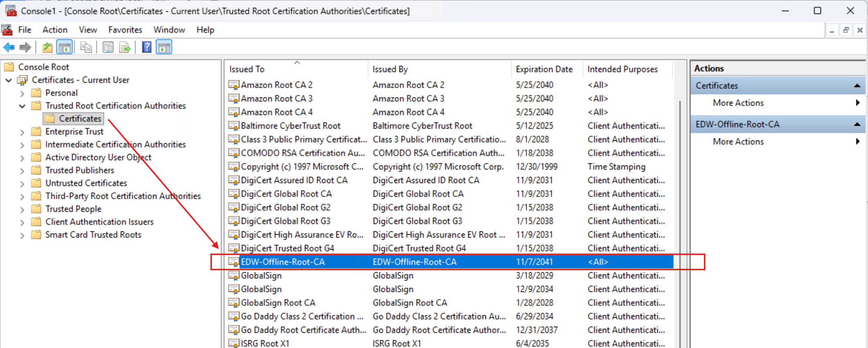868x348 pixels.
Task: Click the MMC console icon left of File menu
Action: coord(7,30)
